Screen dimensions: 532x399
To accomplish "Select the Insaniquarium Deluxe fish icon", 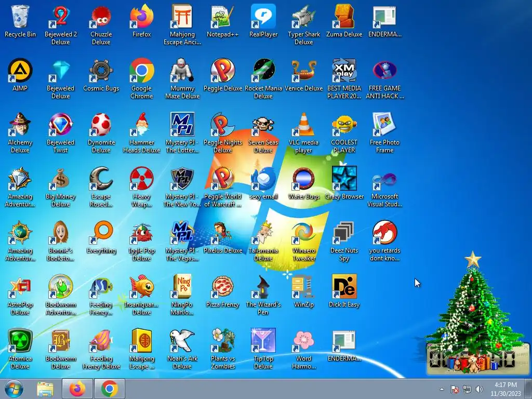I will (141, 286).
